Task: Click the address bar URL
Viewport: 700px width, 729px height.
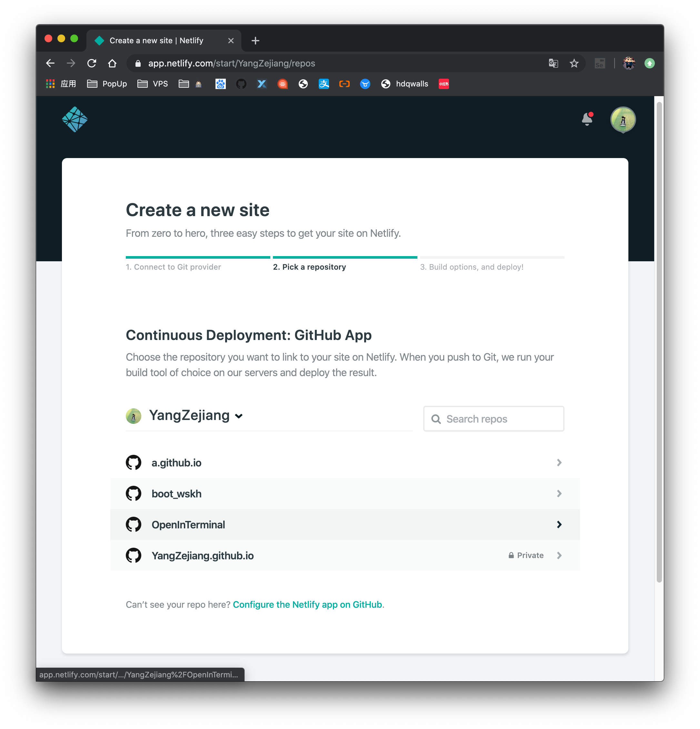Action: (x=231, y=63)
